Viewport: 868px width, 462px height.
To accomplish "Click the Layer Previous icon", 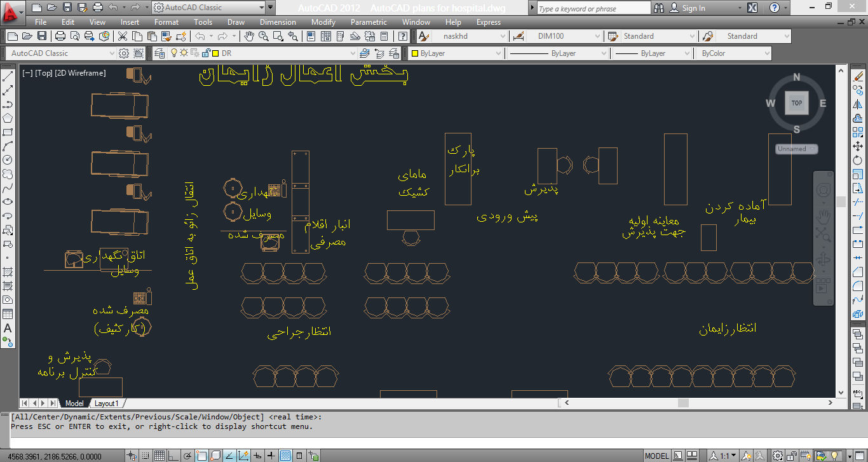I will [380, 53].
